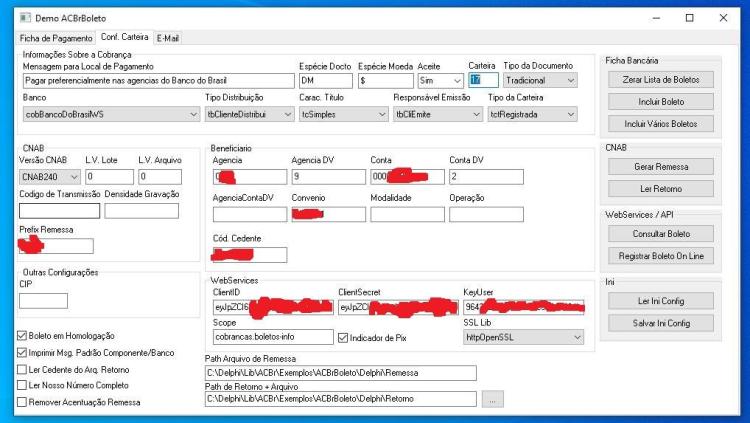Click the Gerar Remessa button

pos(661,167)
